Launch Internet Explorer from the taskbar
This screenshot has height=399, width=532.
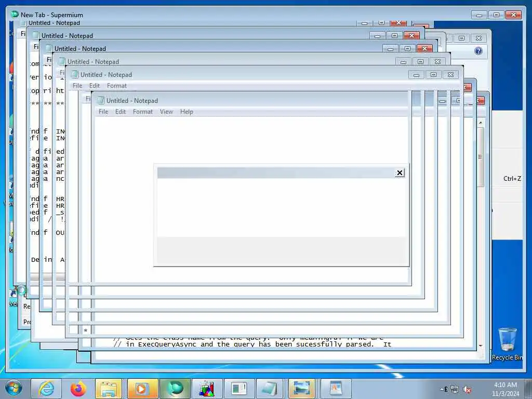tap(46, 389)
